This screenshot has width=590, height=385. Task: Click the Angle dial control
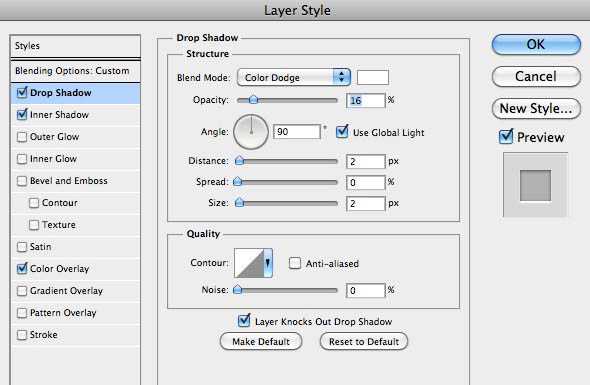click(251, 132)
